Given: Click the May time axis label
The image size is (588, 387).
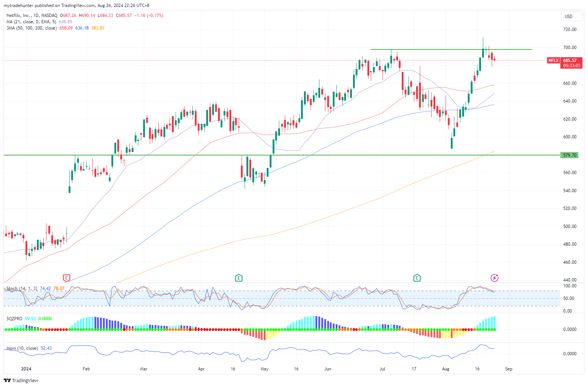Looking at the screenshot, I should [x=264, y=369].
